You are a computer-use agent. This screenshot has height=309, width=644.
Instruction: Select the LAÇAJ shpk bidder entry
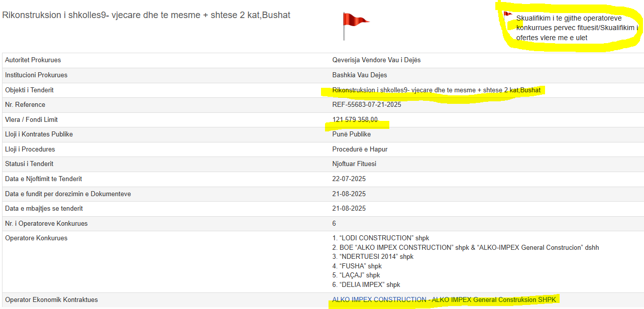click(356, 275)
